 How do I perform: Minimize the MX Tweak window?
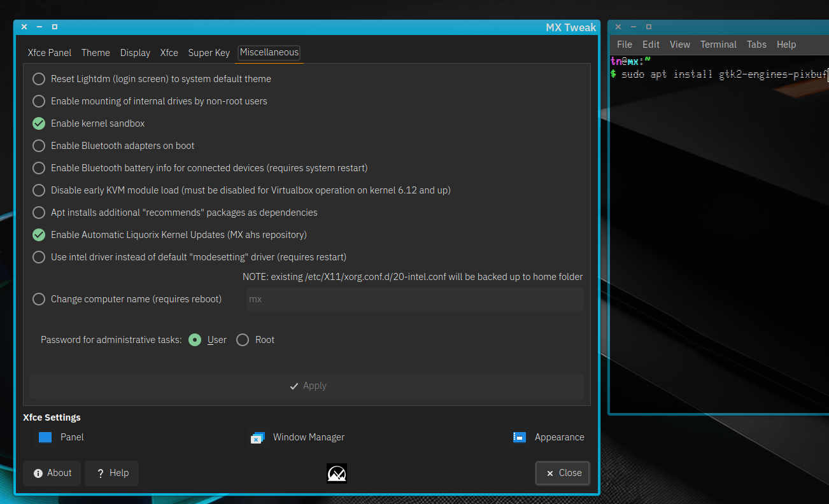(x=39, y=27)
